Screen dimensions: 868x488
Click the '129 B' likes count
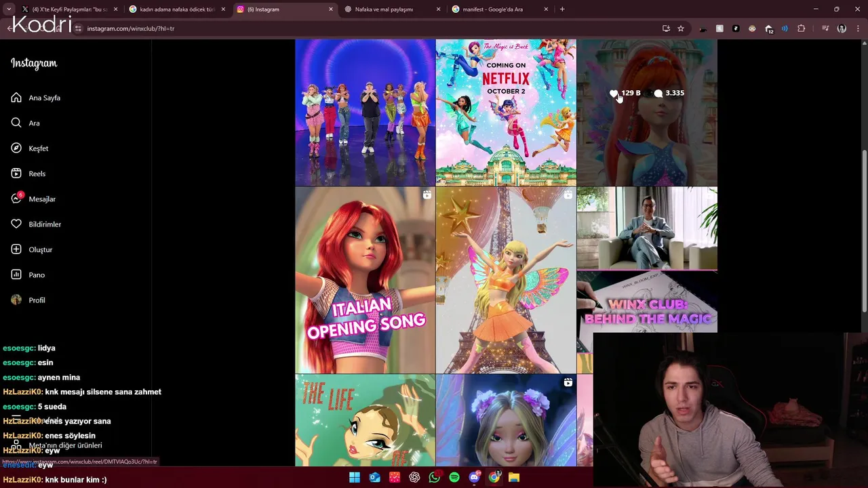tap(631, 93)
